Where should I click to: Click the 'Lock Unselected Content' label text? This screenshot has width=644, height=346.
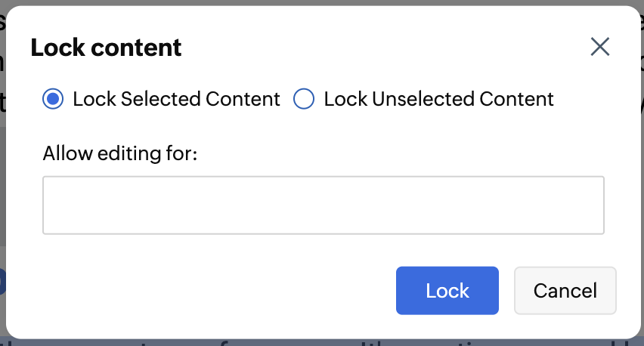tap(438, 99)
